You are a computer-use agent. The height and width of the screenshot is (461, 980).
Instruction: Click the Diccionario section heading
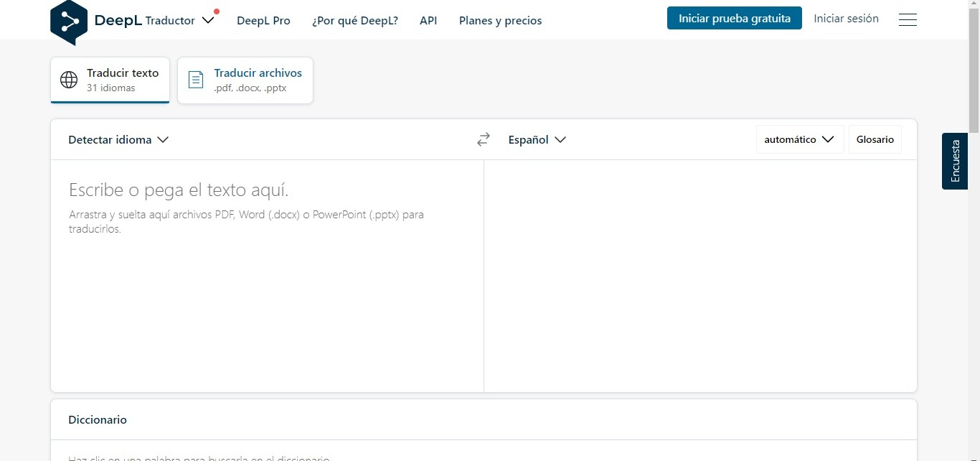(x=98, y=419)
